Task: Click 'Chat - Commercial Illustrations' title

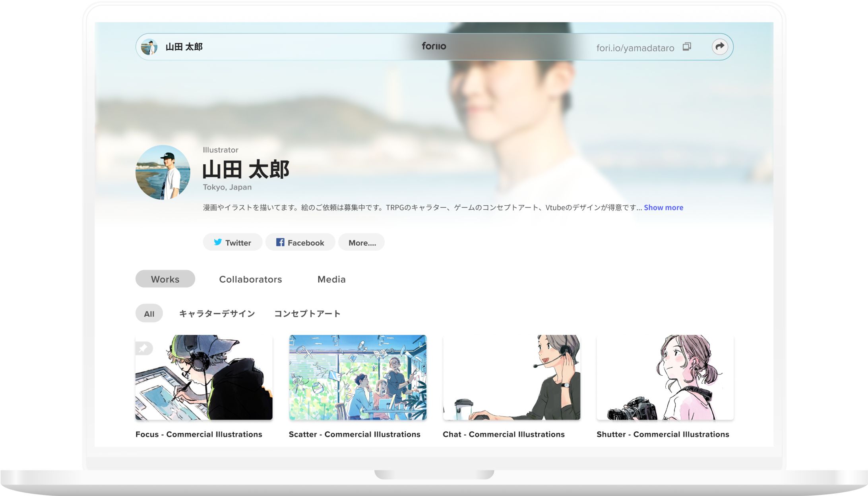Action: point(504,434)
